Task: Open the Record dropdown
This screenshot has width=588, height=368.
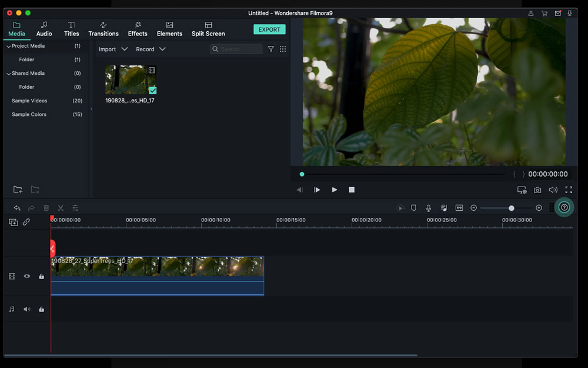Action: point(151,49)
